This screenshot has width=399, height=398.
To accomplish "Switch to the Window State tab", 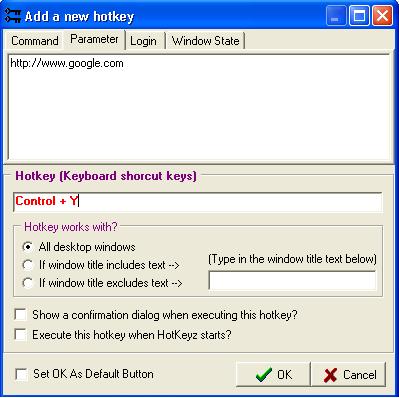I will point(206,41).
